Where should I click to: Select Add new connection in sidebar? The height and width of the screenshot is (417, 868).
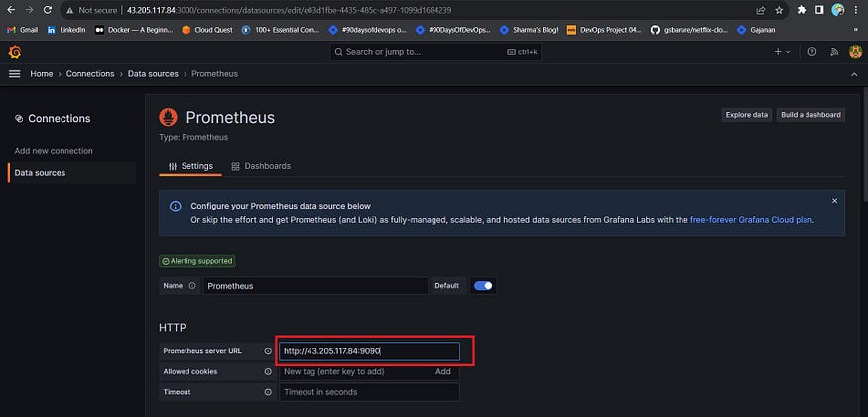(54, 151)
